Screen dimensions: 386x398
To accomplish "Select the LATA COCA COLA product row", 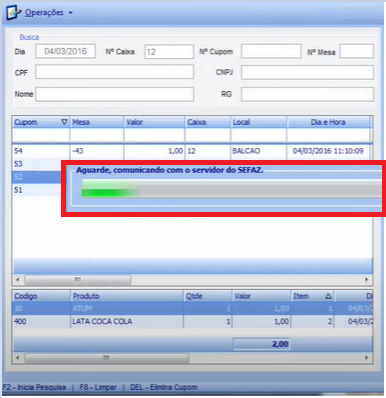I will (x=192, y=322).
